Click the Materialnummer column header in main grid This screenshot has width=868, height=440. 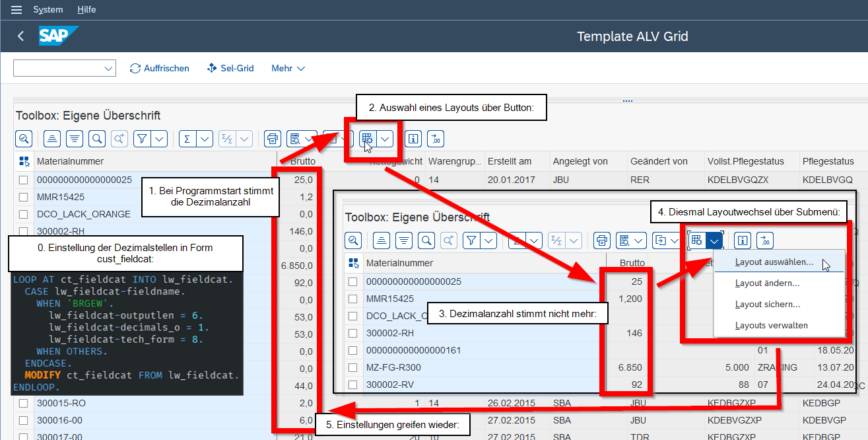coord(70,161)
